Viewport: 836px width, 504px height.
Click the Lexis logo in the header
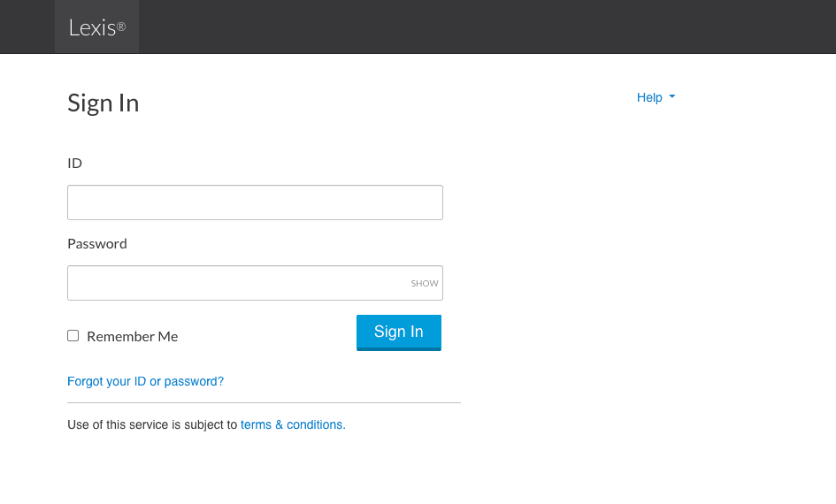tap(97, 27)
